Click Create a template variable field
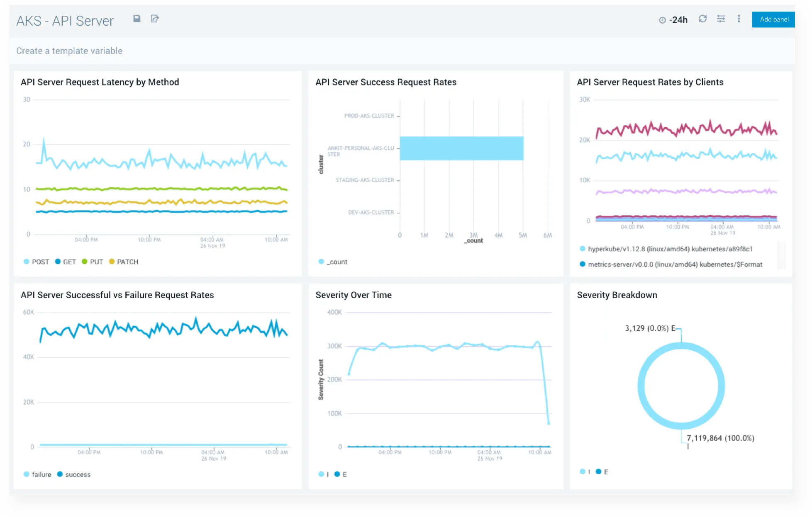The image size is (812, 517). tap(69, 51)
